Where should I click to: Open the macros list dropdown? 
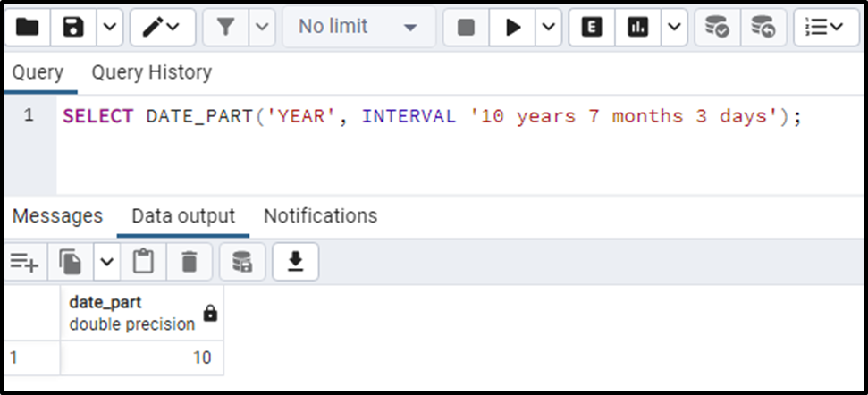(x=826, y=27)
